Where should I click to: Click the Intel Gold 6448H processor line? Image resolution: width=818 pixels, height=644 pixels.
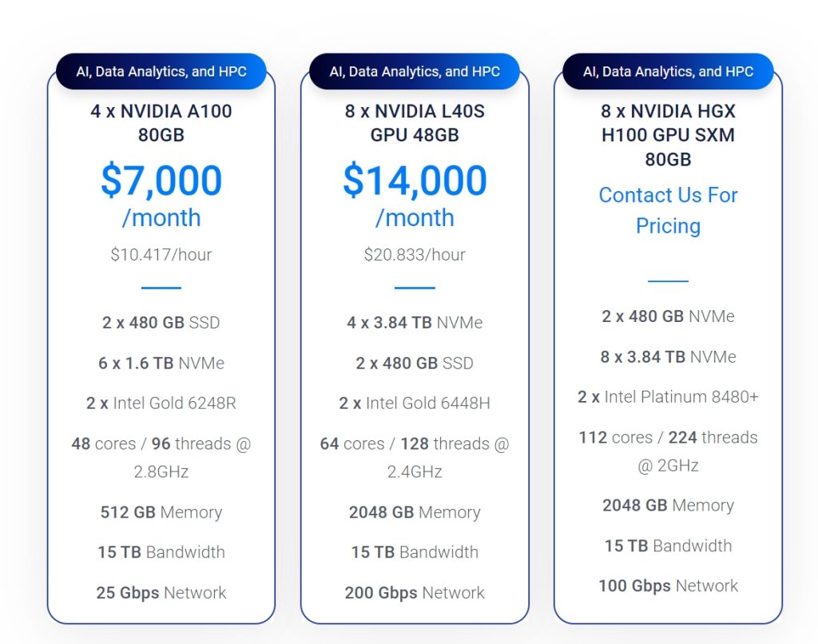(415, 403)
